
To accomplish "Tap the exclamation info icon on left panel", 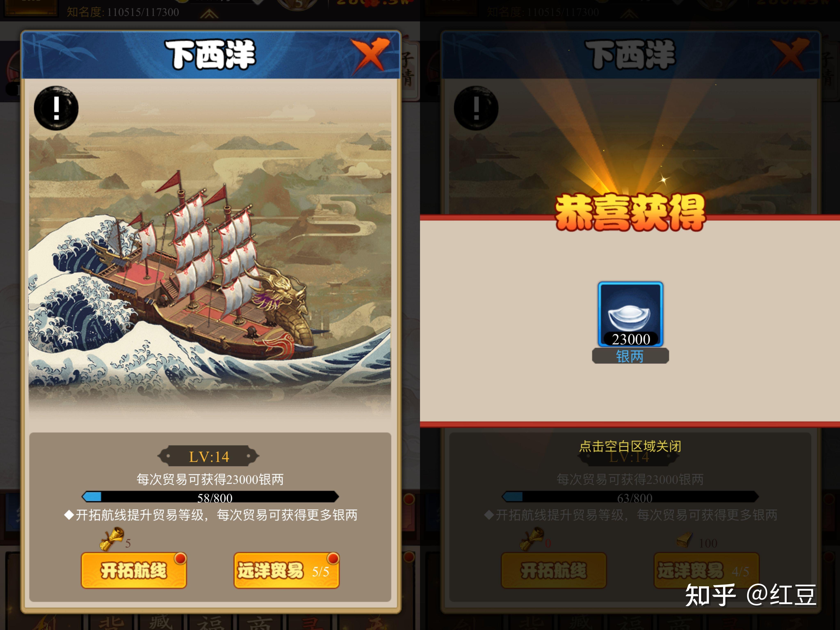I will 56,108.
